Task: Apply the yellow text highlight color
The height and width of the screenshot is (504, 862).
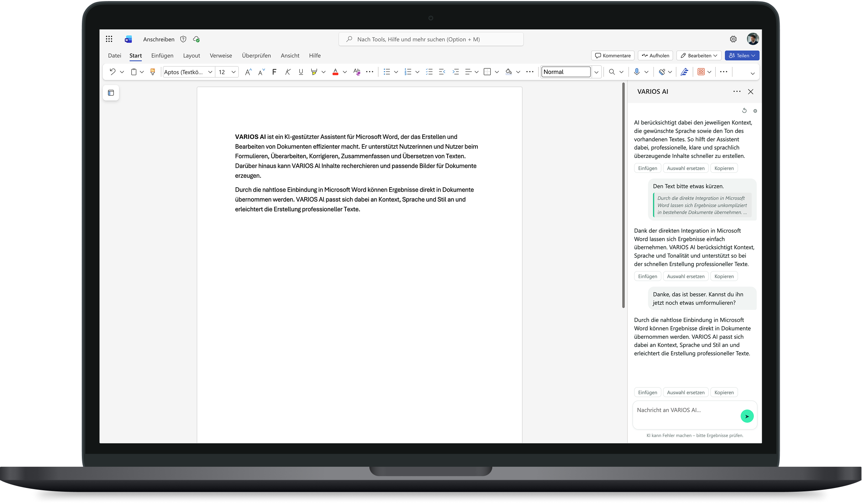Action: 314,72
